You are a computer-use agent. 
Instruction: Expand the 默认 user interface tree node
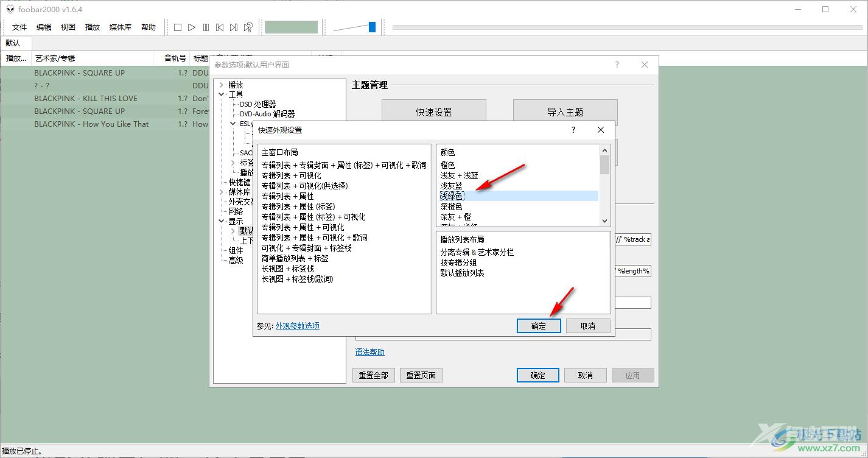[x=233, y=231]
